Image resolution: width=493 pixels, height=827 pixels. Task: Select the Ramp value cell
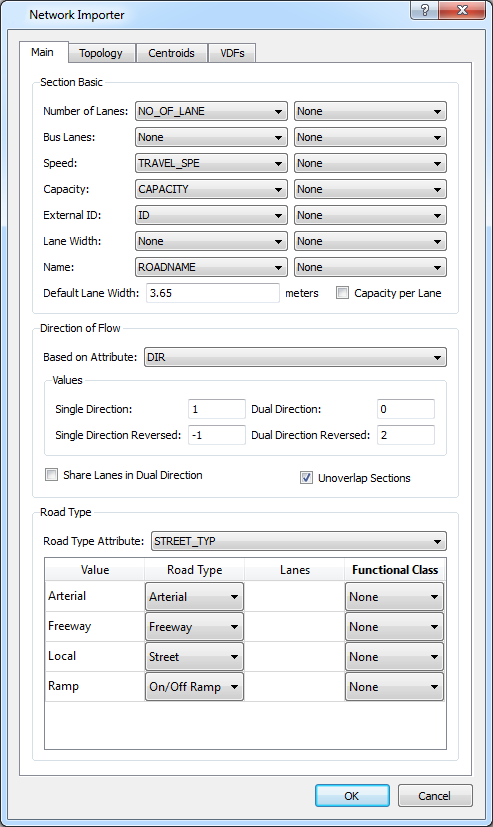click(95, 686)
